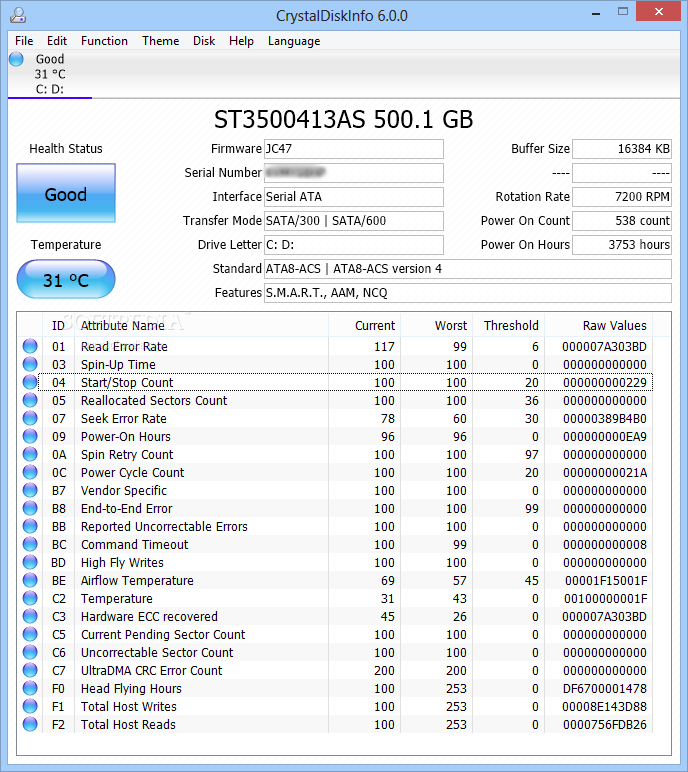Click the Rotation Rate field 7200 RPM
Viewport: 688px width, 772px height.
[x=622, y=197]
